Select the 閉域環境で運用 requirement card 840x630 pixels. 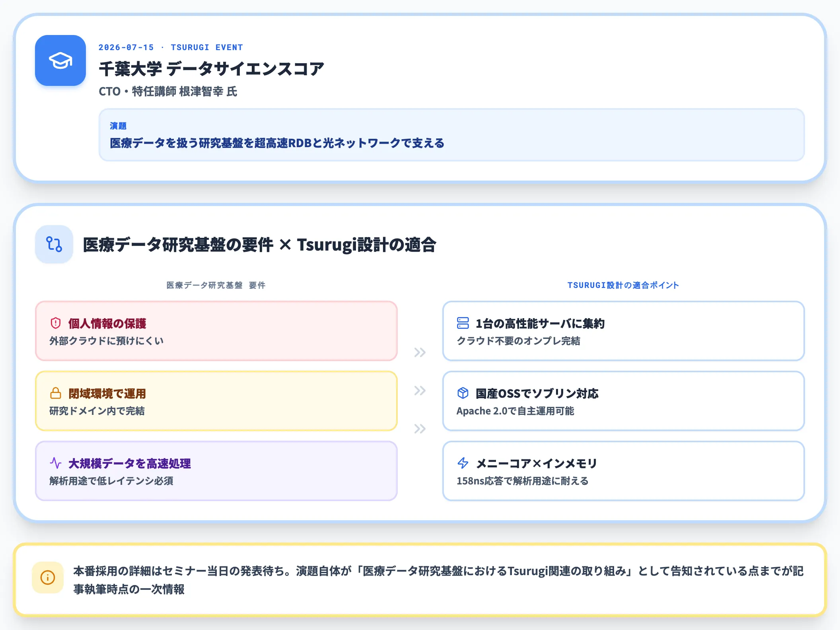pos(216,401)
